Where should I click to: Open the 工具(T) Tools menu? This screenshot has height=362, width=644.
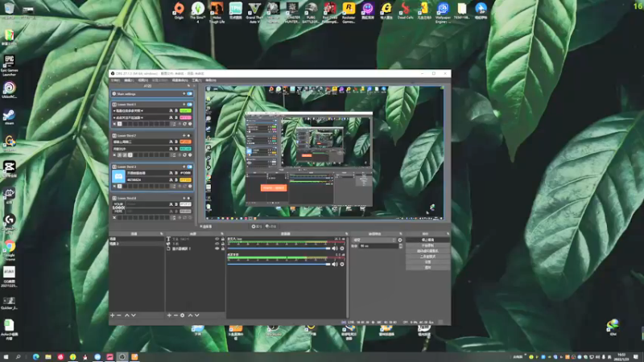click(x=196, y=80)
